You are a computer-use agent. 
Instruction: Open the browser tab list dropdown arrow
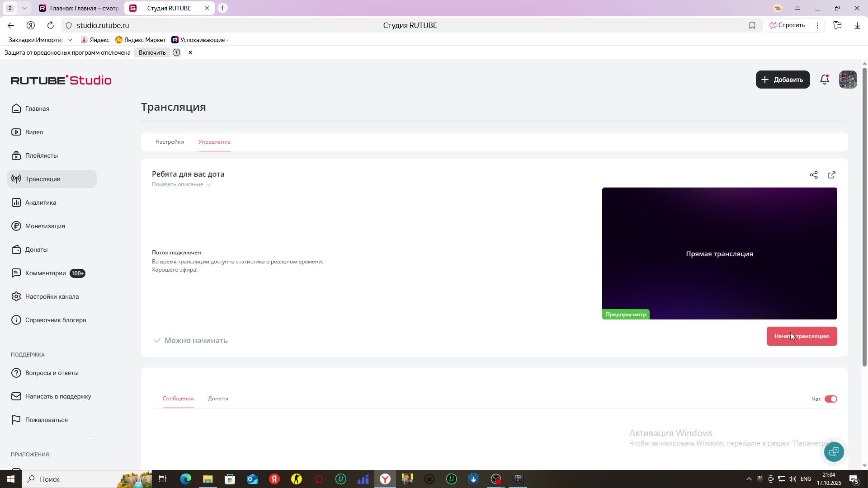tap(24, 8)
